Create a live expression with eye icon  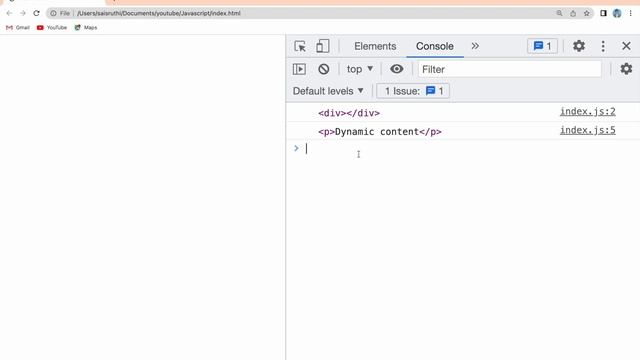tap(396, 69)
